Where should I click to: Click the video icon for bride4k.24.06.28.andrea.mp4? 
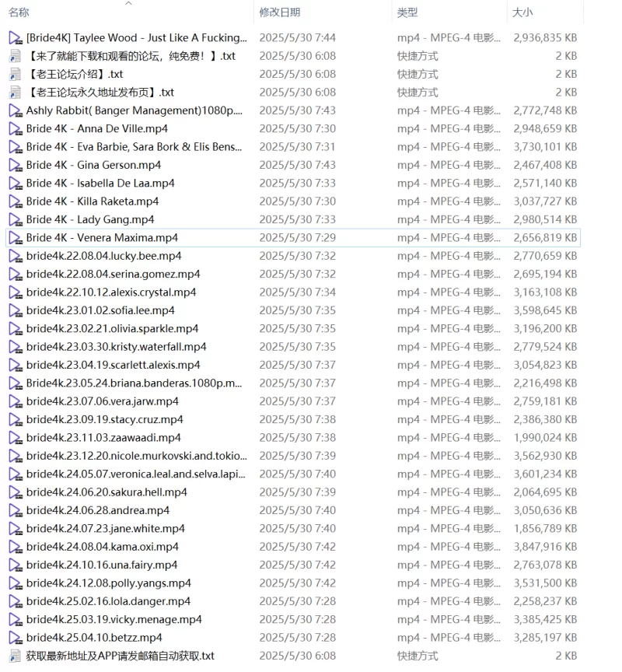(x=16, y=510)
